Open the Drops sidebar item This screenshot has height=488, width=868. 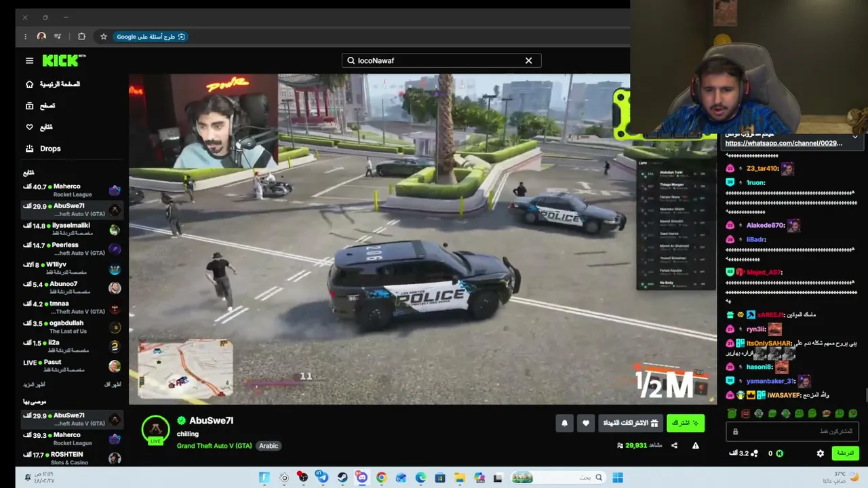(43, 148)
